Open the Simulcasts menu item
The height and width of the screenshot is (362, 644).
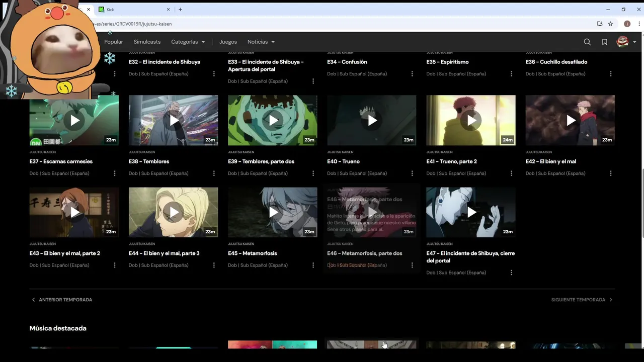(x=147, y=42)
